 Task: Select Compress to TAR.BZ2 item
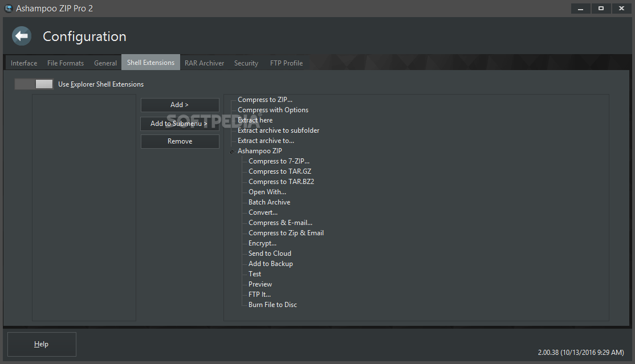click(281, 182)
